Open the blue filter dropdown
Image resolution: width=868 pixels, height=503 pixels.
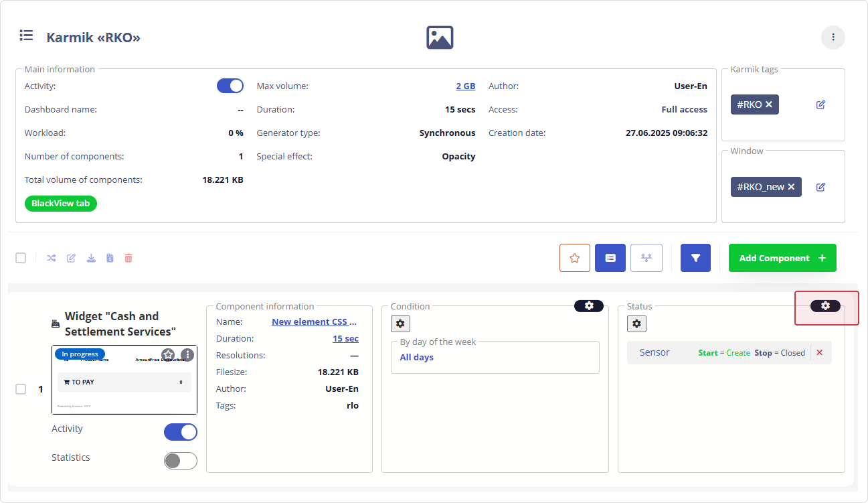(x=695, y=258)
